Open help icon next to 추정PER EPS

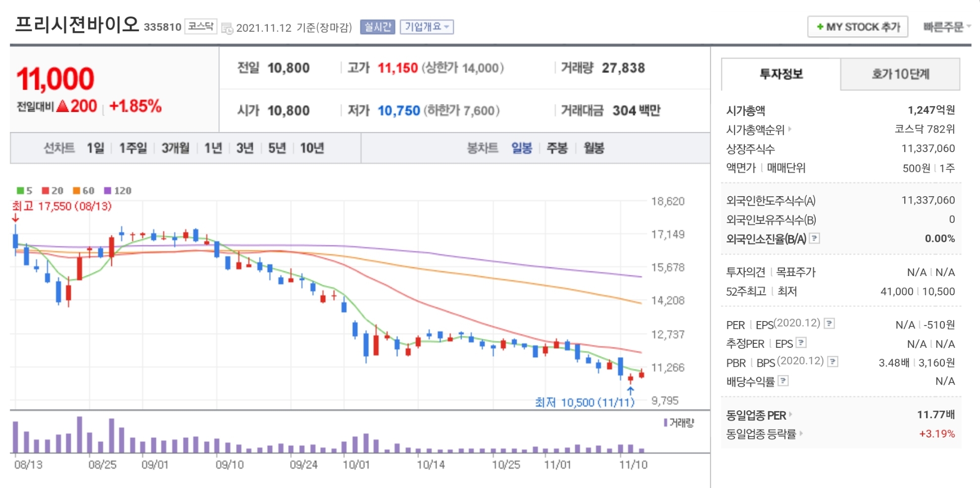(x=801, y=343)
